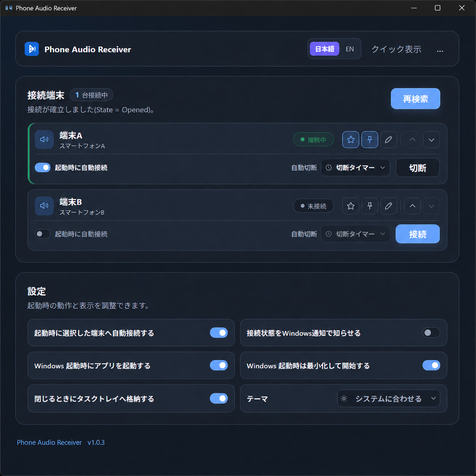Open 切断タイマー dropdown for 端末A

tap(356, 167)
